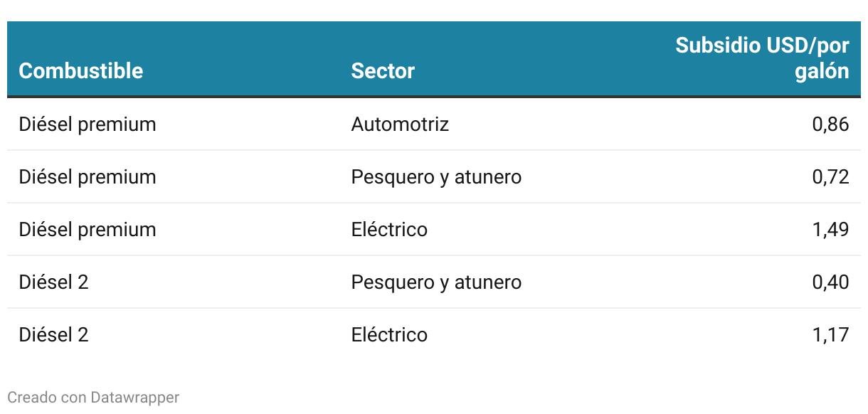Select the 1,49 subsidy value
Image resolution: width=868 pixels, height=414 pixels.
pyautogui.click(x=830, y=230)
